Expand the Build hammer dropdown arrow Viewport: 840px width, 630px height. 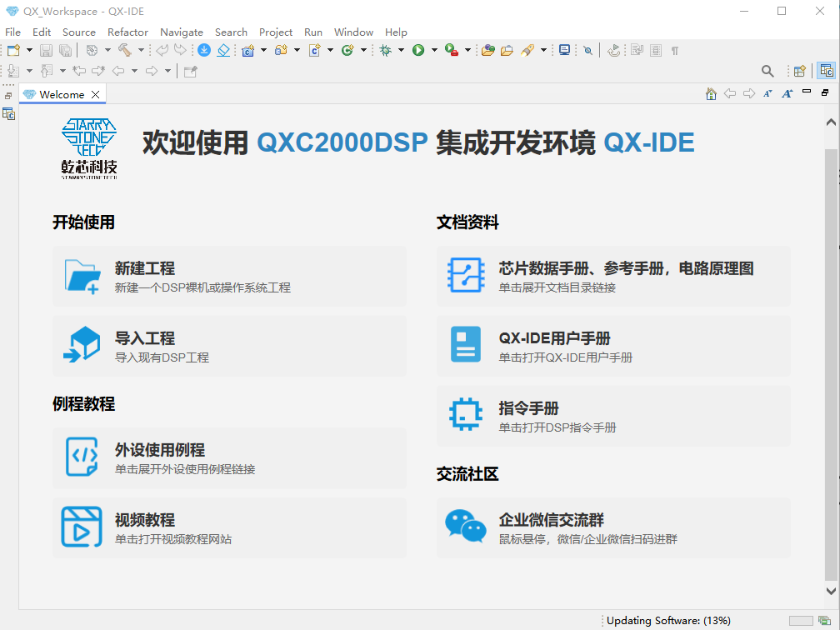[141, 50]
